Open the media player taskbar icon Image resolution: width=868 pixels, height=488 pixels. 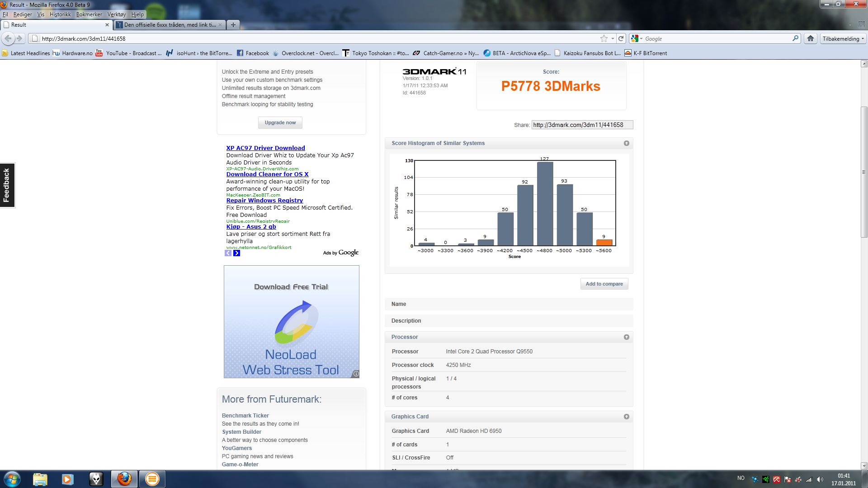click(67, 479)
